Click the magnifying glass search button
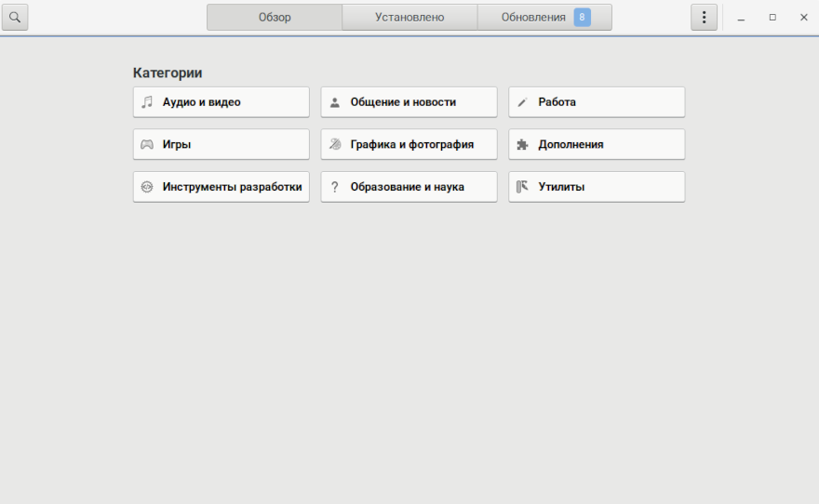The height and width of the screenshot is (504, 819). 15,17
